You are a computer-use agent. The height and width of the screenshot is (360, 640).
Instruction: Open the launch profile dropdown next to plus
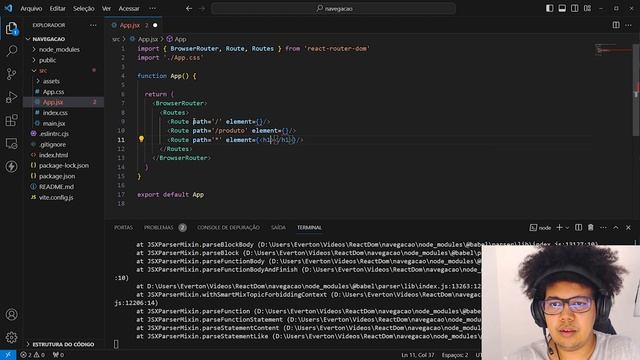[567, 228]
